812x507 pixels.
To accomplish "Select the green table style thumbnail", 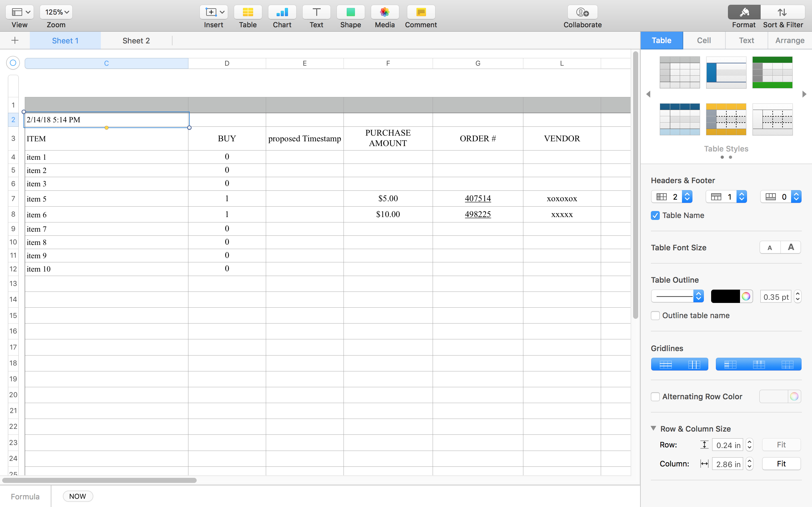I will tap(772, 73).
